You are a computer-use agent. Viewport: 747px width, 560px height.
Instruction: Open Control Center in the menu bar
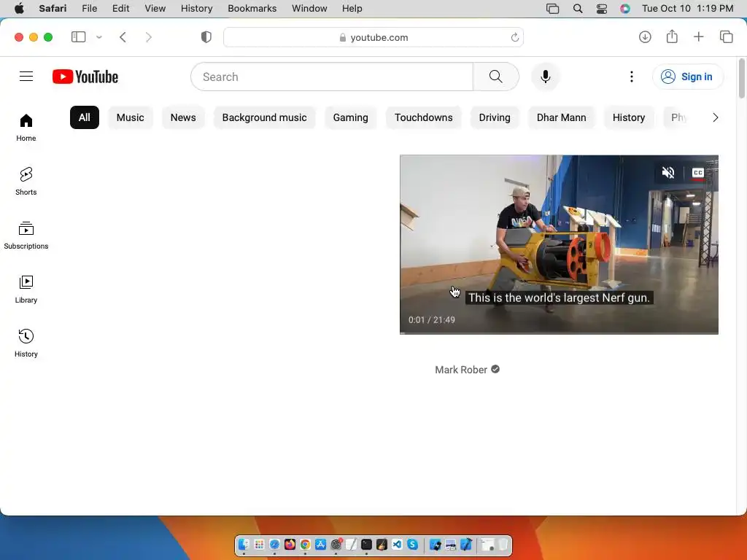(x=602, y=9)
